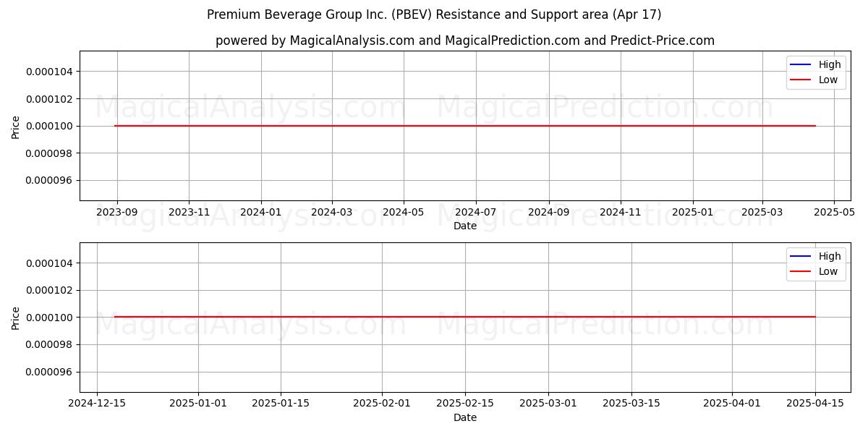The width and height of the screenshot is (868, 434).
Task: Click the top chart 'Price' axis label
Action: pyautogui.click(x=16, y=126)
